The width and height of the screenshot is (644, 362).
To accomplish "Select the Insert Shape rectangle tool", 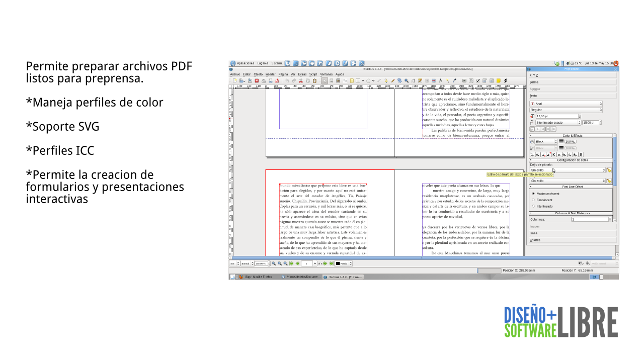I will (358, 80).
